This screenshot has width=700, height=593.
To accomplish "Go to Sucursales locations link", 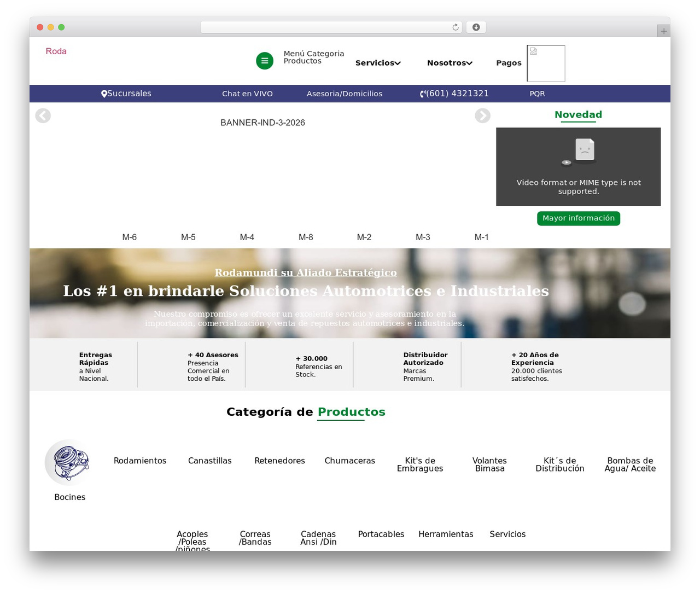I will pyautogui.click(x=126, y=94).
